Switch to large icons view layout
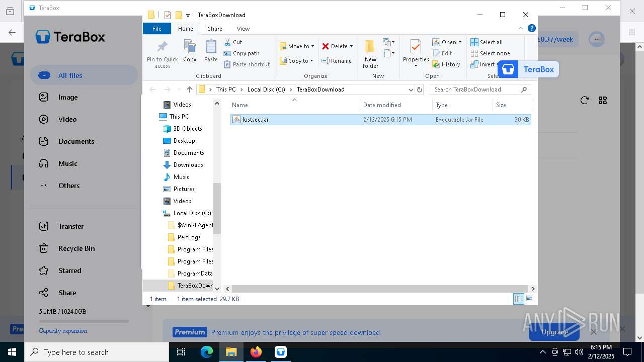644x362 pixels. coord(529,299)
